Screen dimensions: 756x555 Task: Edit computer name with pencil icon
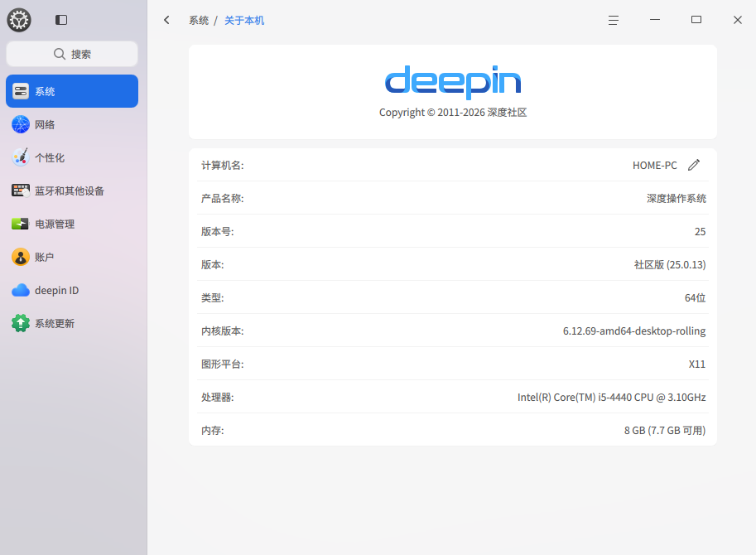coord(694,166)
